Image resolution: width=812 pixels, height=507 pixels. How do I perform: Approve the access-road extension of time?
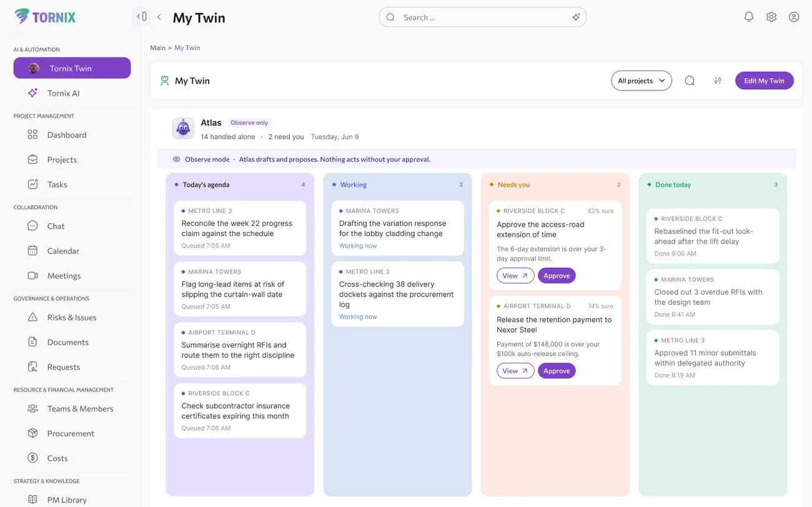click(557, 275)
